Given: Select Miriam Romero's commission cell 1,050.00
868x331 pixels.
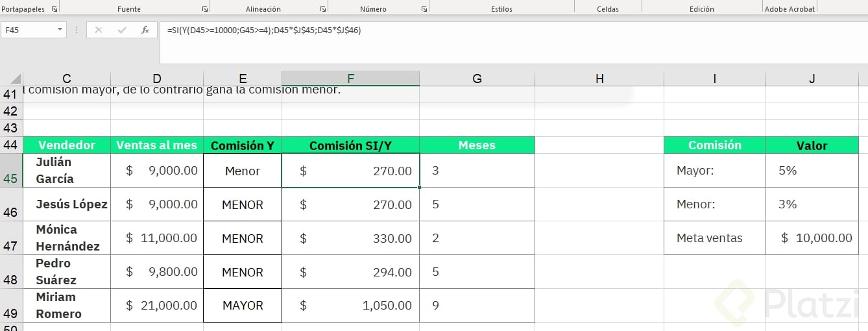Looking at the screenshot, I should pyautogui.click(x=350, y=306).
